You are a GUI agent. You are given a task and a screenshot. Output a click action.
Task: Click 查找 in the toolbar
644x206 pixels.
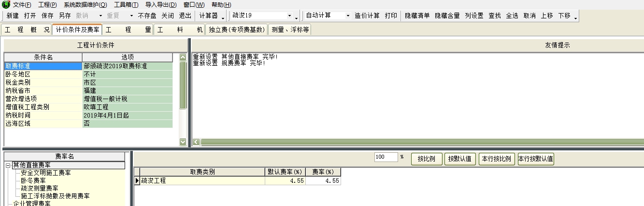(x=495, y=15)
